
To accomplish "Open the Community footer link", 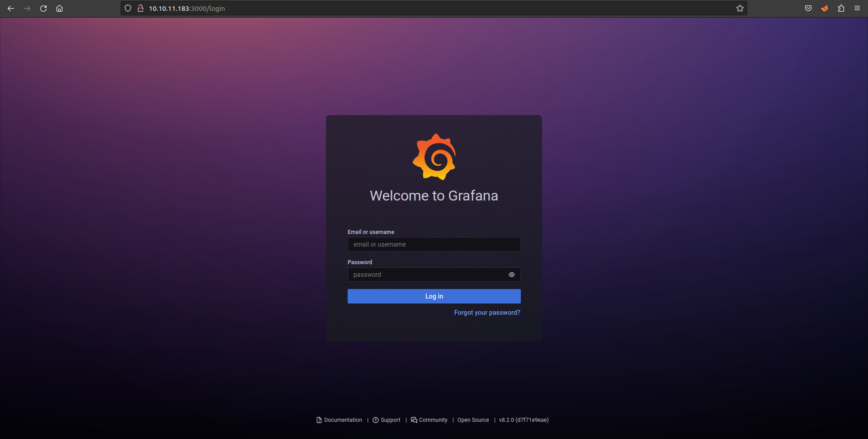I will pyautogui.click(x=429, y=420).
